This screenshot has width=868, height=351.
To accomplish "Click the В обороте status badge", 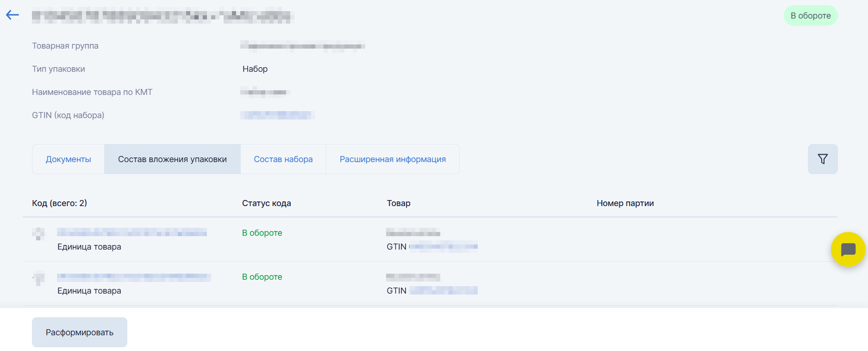I will (811, 16).
